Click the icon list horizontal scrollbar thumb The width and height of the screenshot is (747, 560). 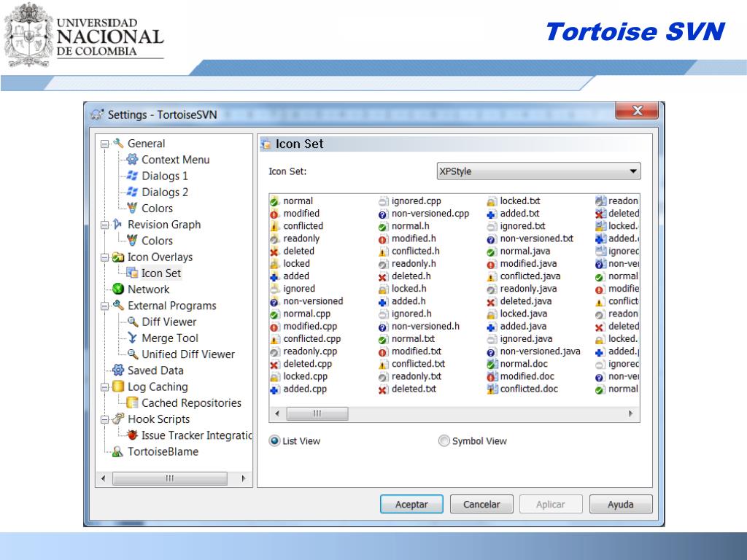(x=317, y=413)
